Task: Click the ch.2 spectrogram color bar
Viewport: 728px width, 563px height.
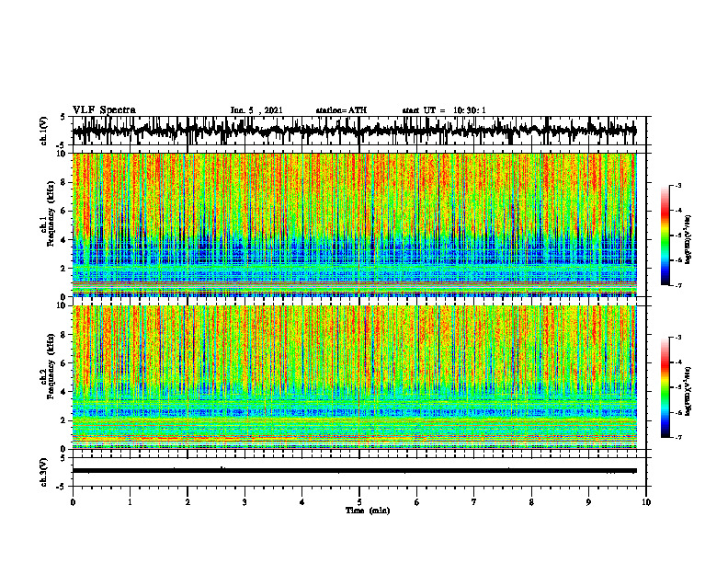Action: click(665, 387)
